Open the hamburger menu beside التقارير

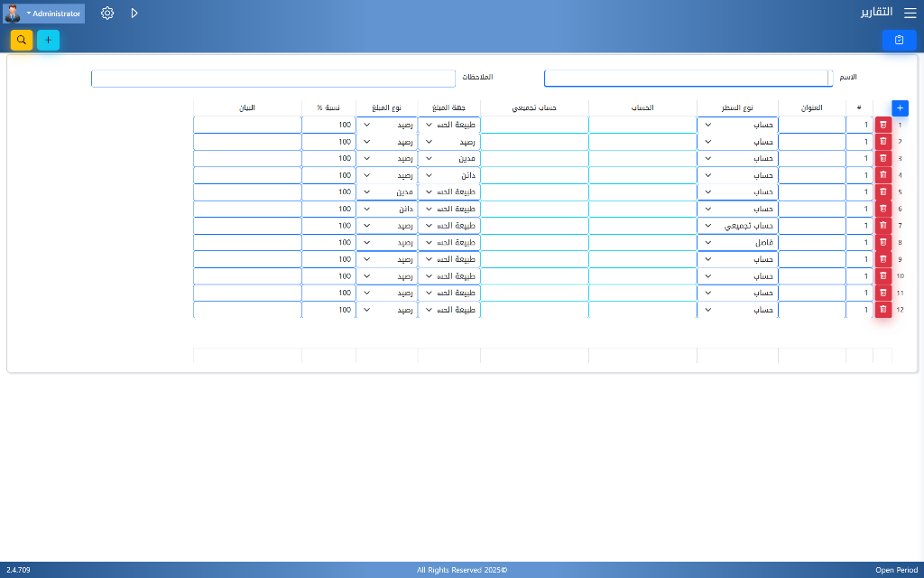(x=909, y=13)
